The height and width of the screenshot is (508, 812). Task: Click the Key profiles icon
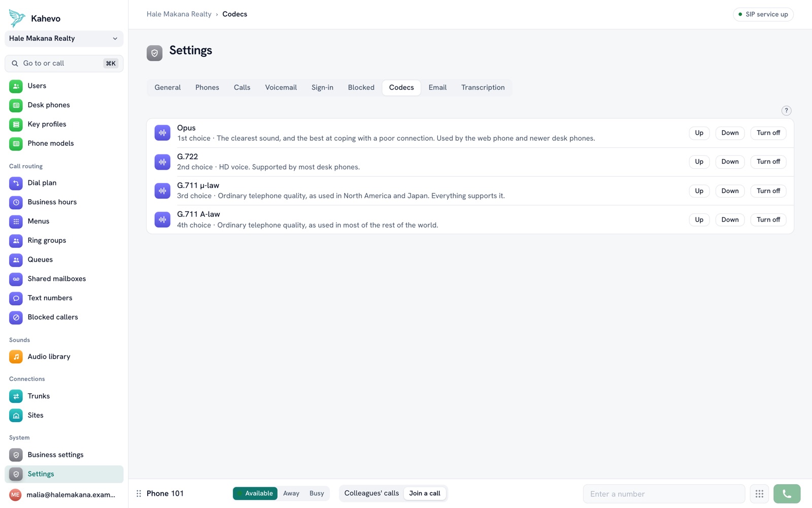(x=16, y=124)
